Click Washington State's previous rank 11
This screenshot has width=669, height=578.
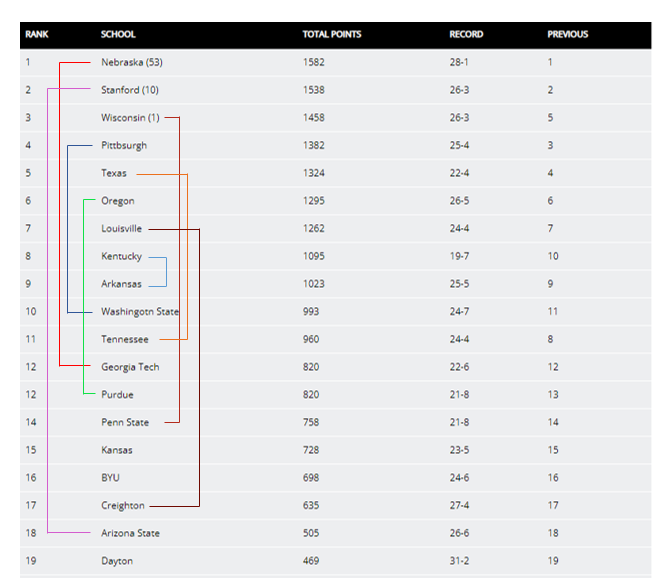pyautogui.click(x=553, y=312)
